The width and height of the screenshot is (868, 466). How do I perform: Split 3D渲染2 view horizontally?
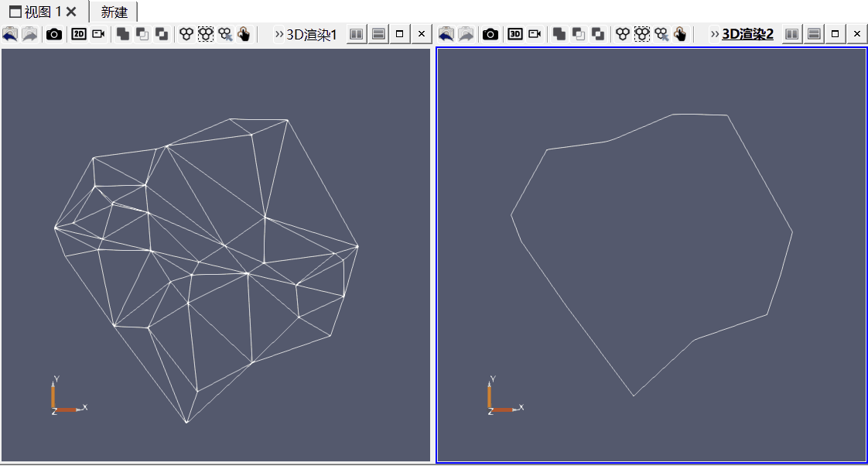pyautogui.click(x=792, y=34)
